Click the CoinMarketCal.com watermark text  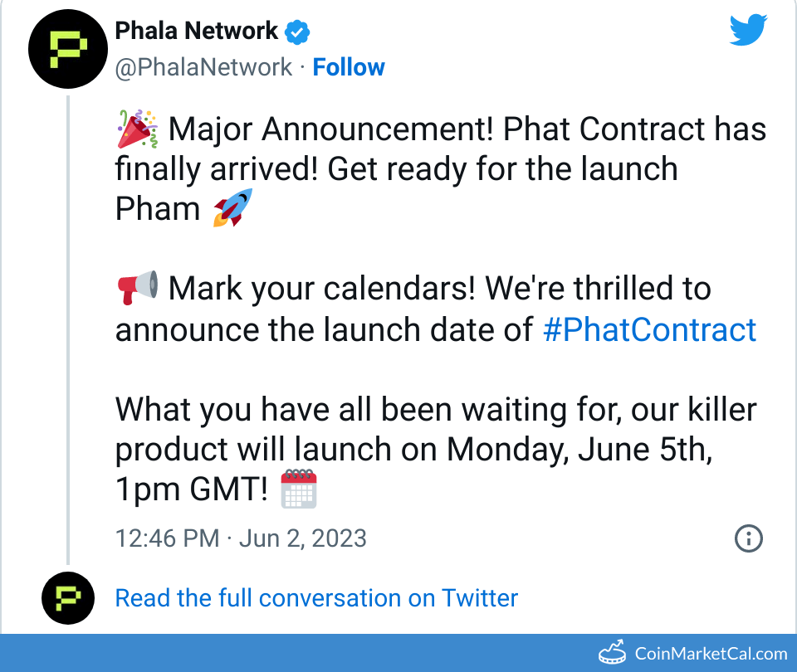point(711,654)
